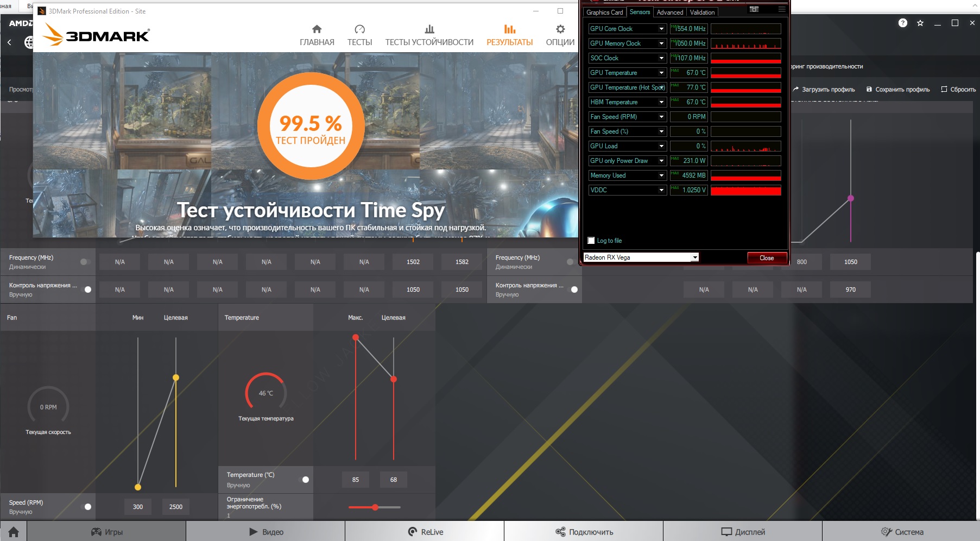The height and width of the screenshot is (541, 980).
Task: Open ТЕСТЫ УСТОЙЧИВОСТИ stress tests in 3DMark
Action: (429, 35)
